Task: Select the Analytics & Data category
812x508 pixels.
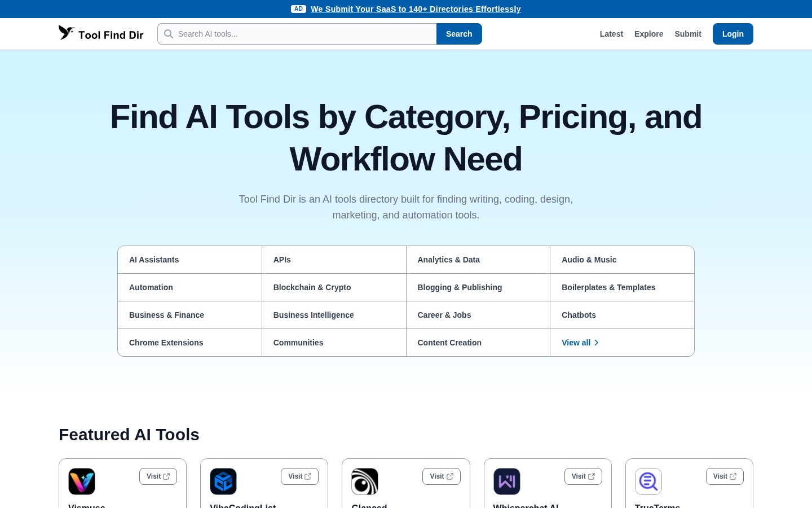Action: pos(478,260)
